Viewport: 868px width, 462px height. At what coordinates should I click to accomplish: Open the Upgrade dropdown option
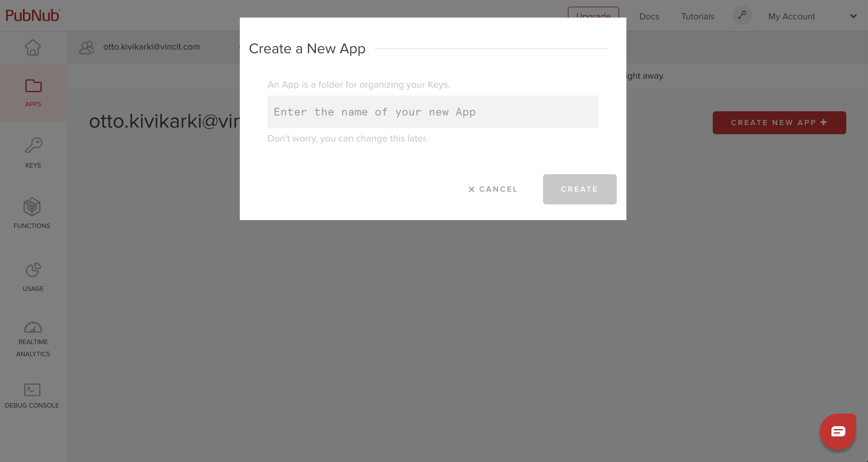click(x=593, y=16)
